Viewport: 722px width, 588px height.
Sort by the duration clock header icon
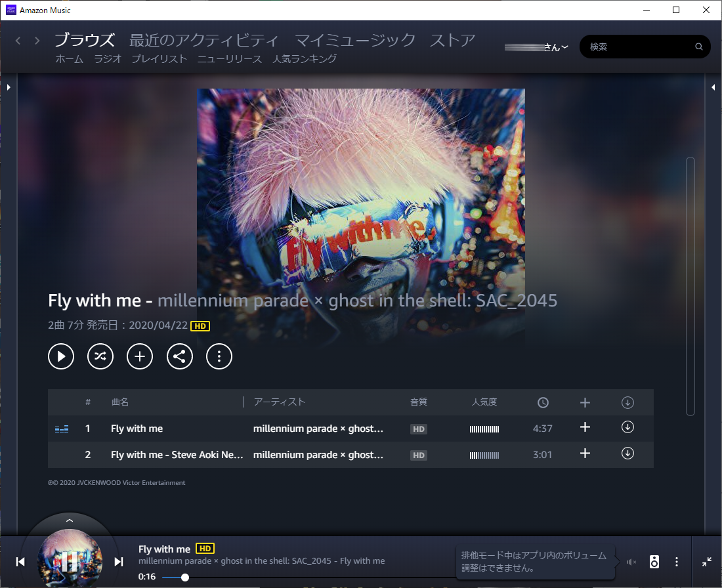click(543, 402)
